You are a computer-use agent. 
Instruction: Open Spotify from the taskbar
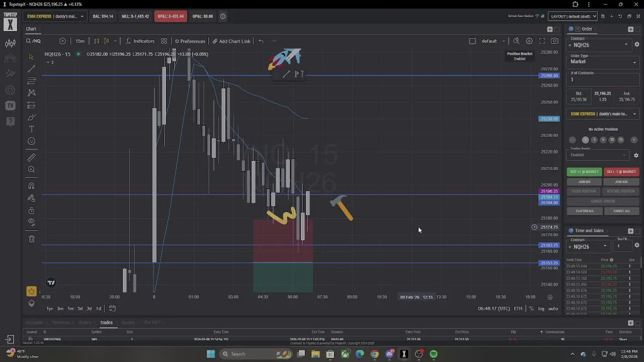[x=434, y=354]
